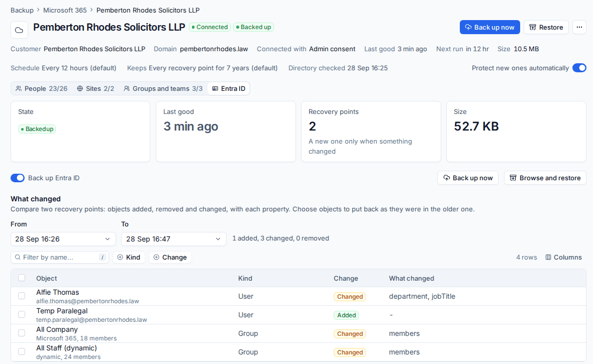Open the From recovery point dropdown
The image size is (593, 364).
(x=63, y=239)
